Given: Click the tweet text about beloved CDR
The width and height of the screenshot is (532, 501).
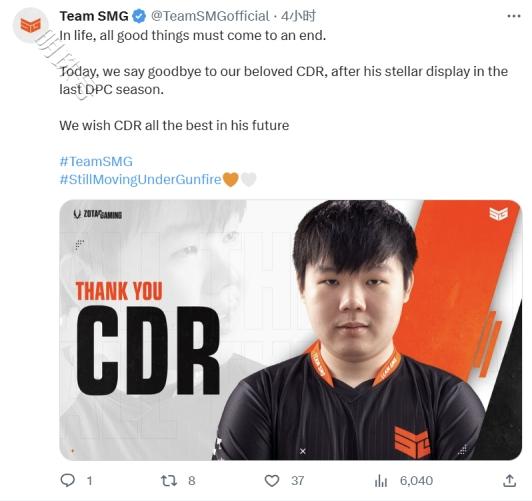Looking at the screenshot, I should point(284,80).
